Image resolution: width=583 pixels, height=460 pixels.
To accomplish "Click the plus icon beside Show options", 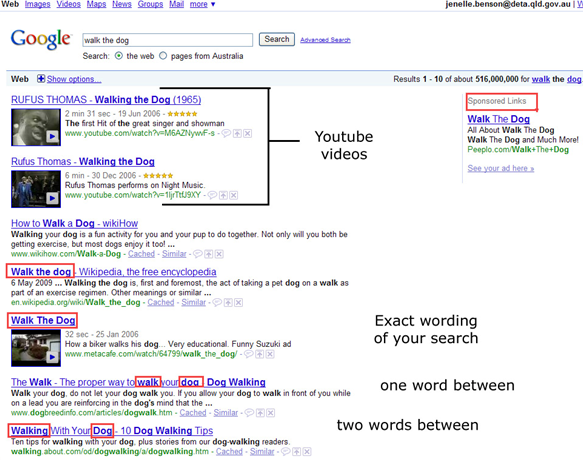I will [41, 79].
